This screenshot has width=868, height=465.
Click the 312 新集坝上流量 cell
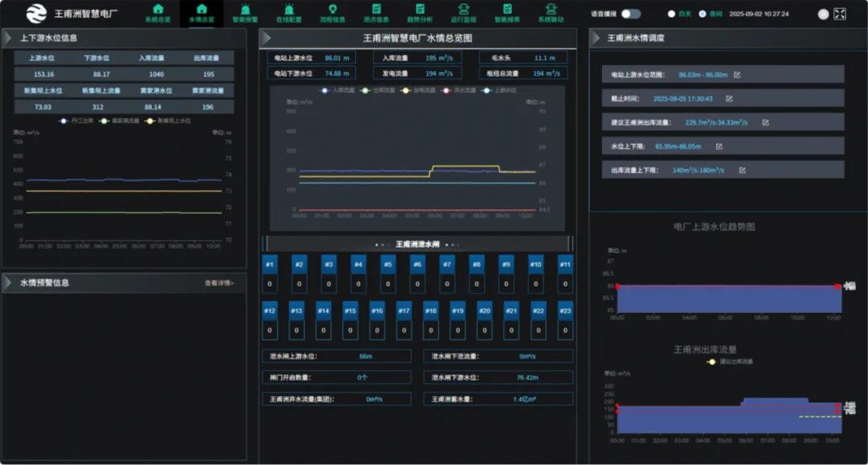pos(97,107)
